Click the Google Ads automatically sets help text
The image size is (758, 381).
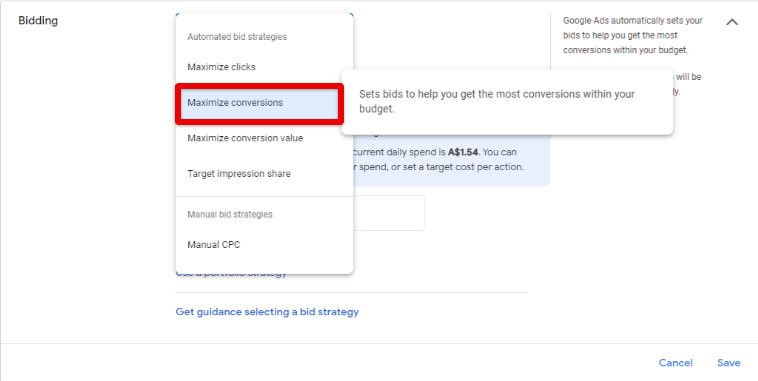point(633,35)
